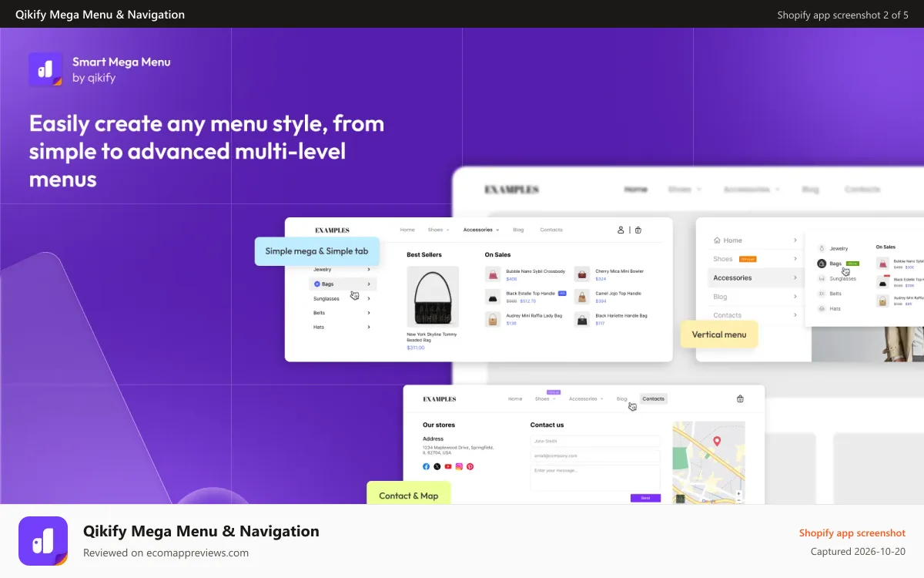This screenshot has width=924, height=578.
Task: Click the 'Best Sellers' heading
Action: click(424, 254)
